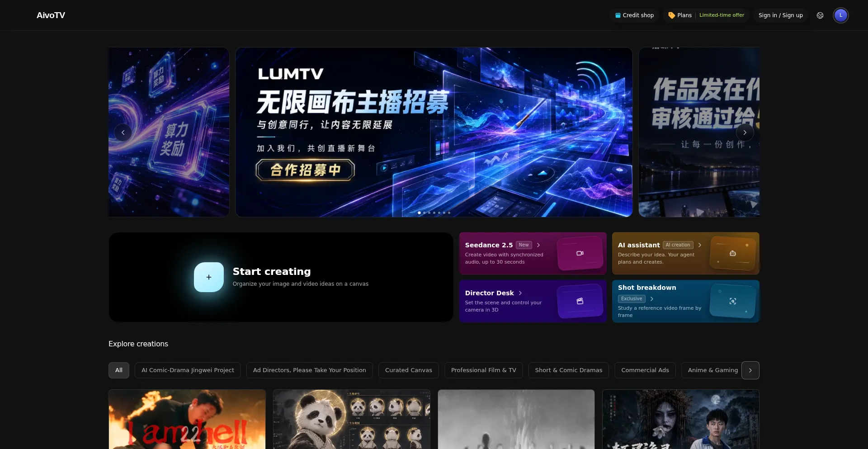
Task: Jump to the last carousel dot
Action: (x=449, y=213)
